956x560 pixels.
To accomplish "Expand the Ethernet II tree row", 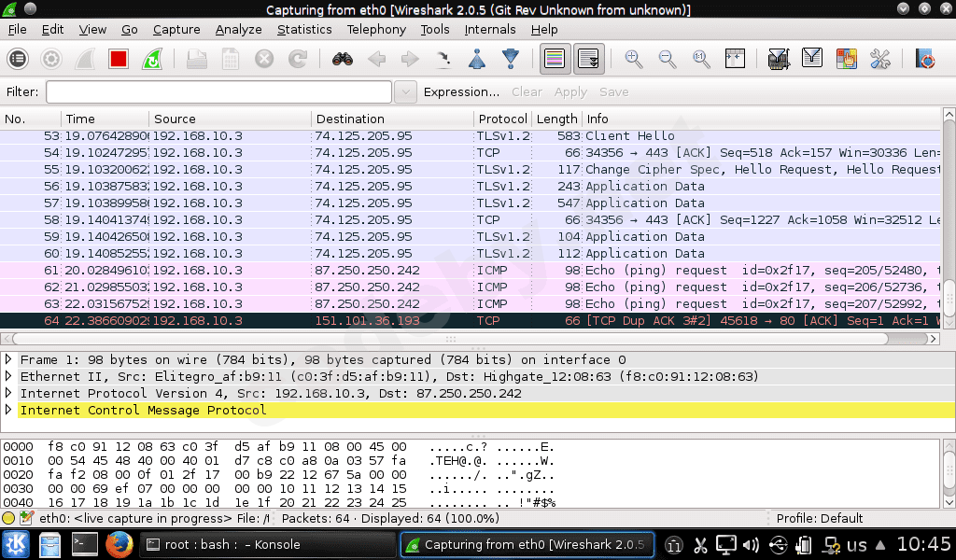I will point(9,377).
